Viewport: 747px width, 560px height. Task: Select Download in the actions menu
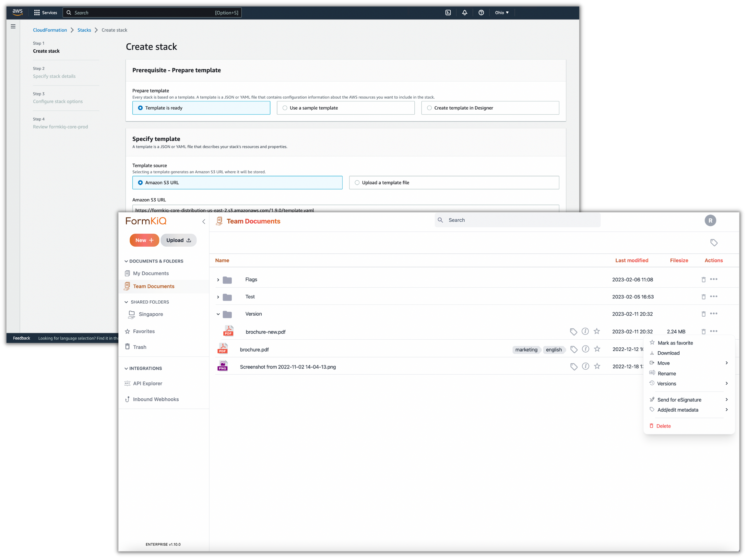coord(668,353)
